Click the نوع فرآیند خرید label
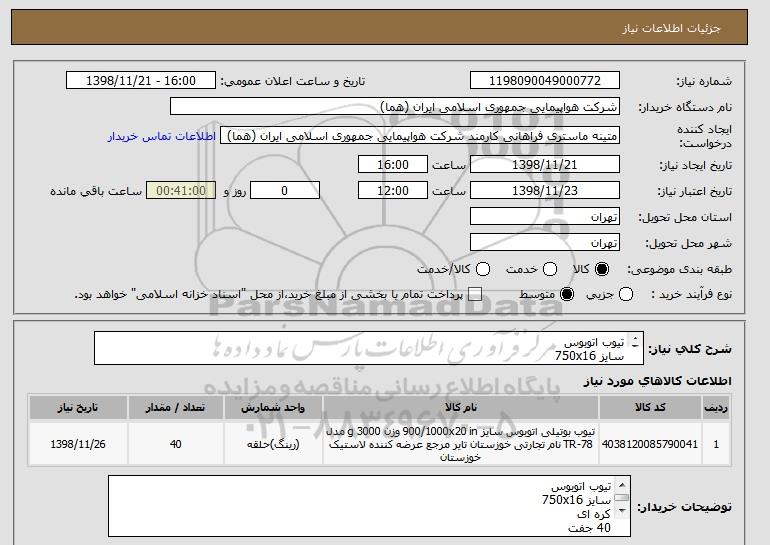770x545 pixels. 691,294
